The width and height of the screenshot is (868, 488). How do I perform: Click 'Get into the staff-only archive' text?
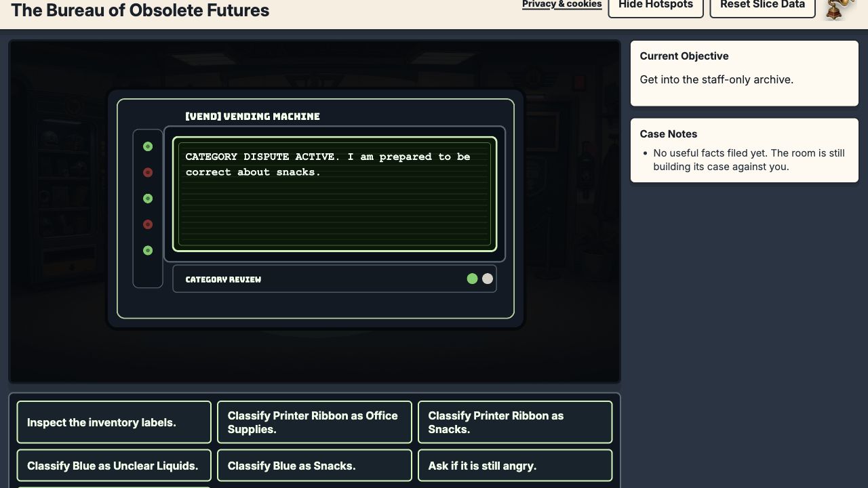(x=716, y=79)
